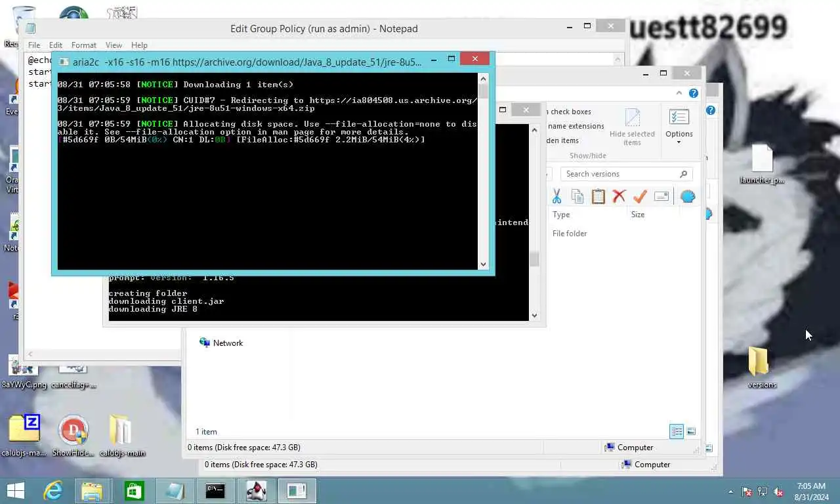Select the launcher file on desktop
The width and height of the screenshot is (840, 504).
click(762, 164)
